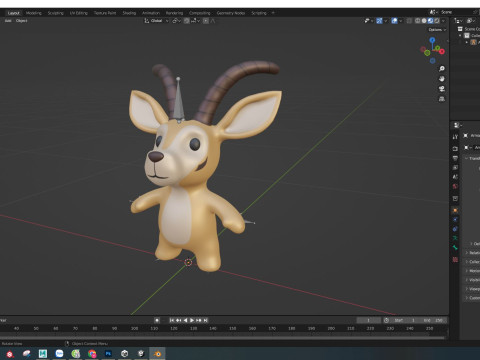Select material preview shading mode
480x360 pixels.
pyautogui.click(x=430, y=21)
